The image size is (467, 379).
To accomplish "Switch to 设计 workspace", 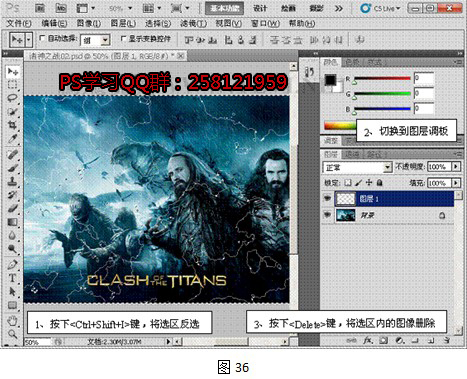I will pyautogui.click(x=260, y=8).
